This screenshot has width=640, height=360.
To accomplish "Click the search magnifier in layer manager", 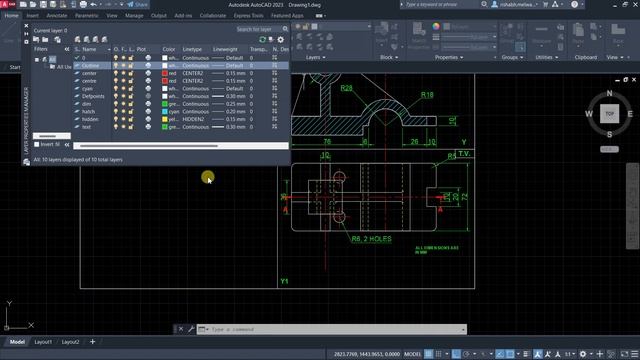I will [x=285, y=29].
